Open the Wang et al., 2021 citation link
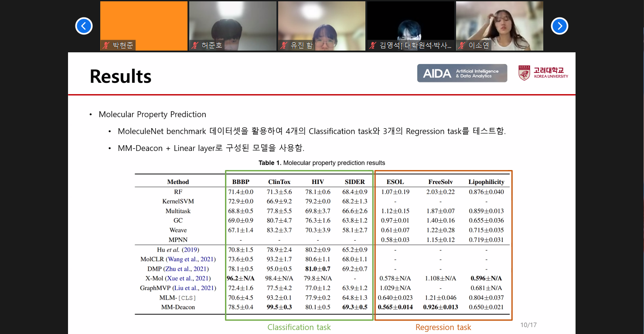 [189, 259]
